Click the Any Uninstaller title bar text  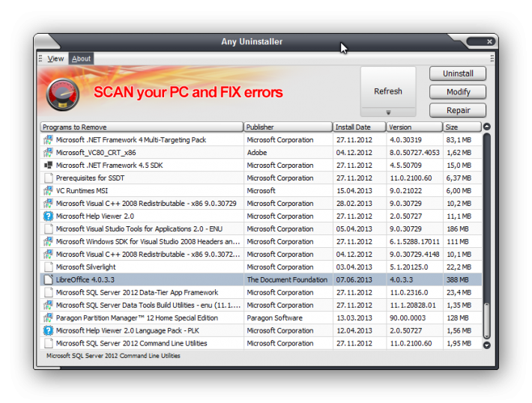(252, 42)
